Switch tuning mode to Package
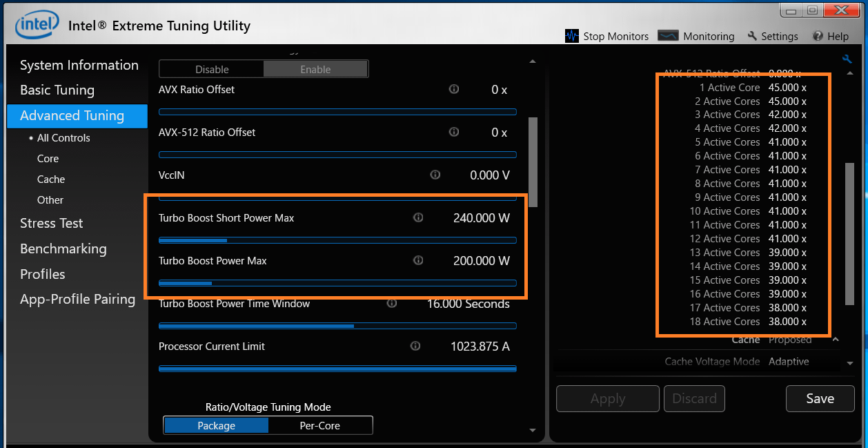 [x=216, y=425]
